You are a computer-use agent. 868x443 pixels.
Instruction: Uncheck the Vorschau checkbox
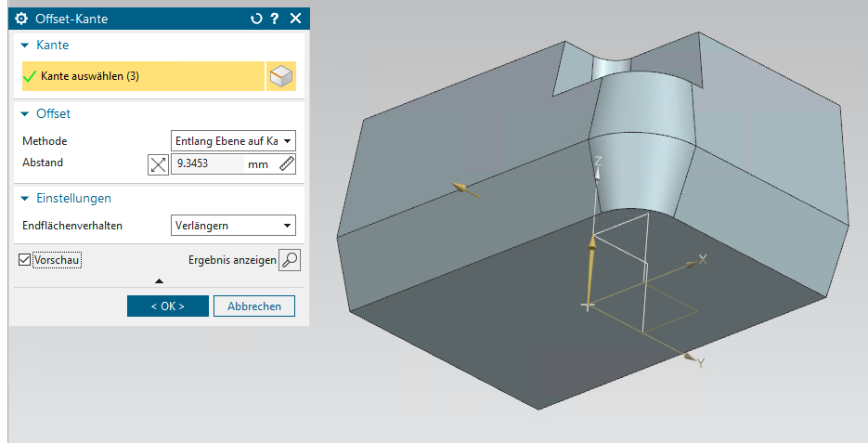[24, 260]
